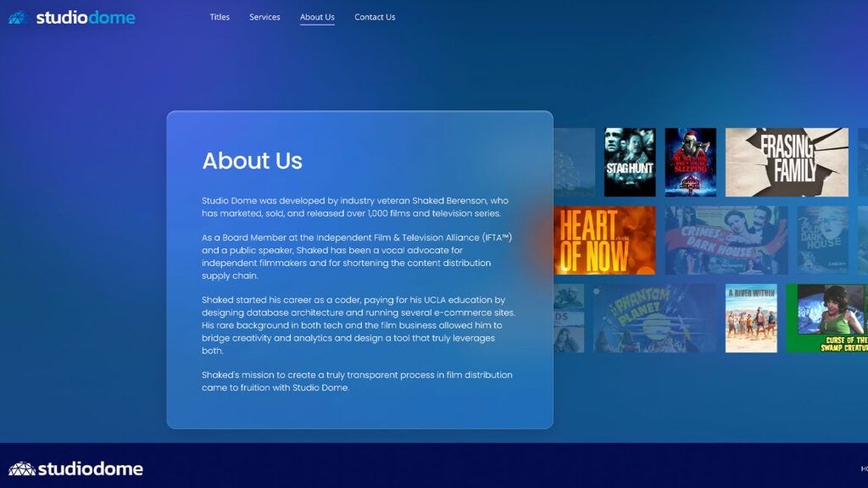Click the white Studio Dome footer logo
Image resolution: width=868 pixels, height=488 pixels.
(75, 469)
